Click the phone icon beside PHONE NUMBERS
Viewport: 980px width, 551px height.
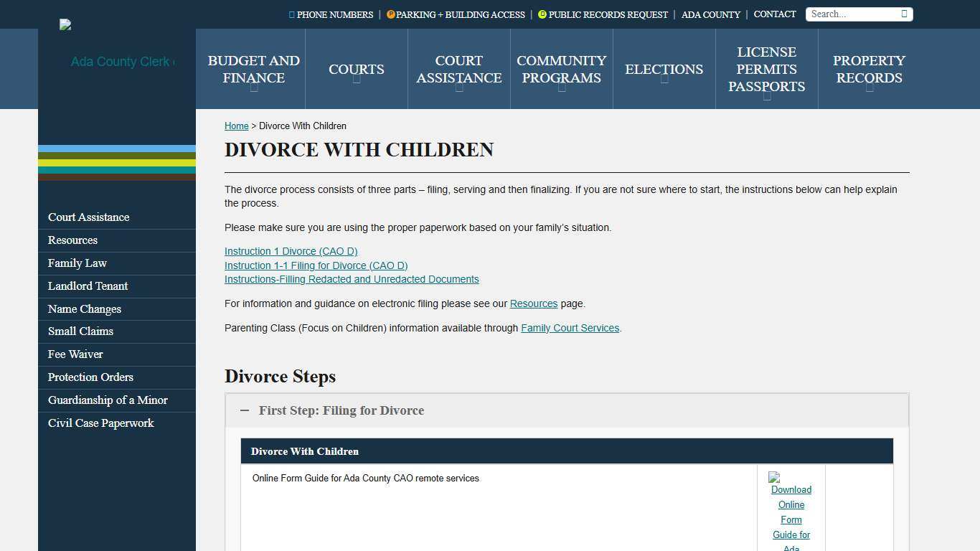coord(291,14)
